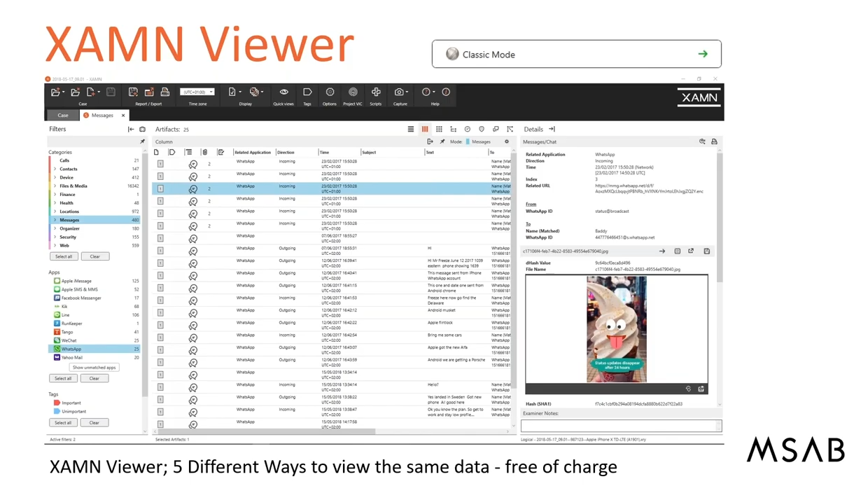Image resolution: width=868 pixels, height=486 pixels.
Task: Click the print icon in Messages/Chat details header
Action: [714, 142]
